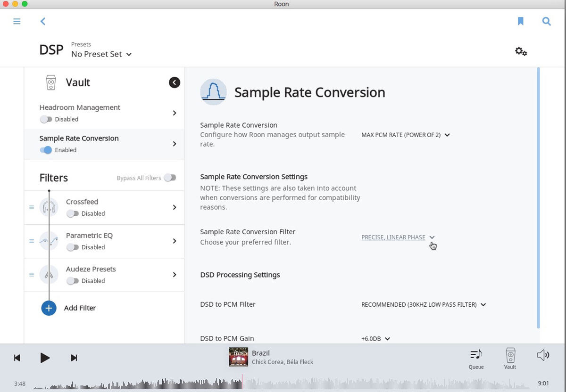The height and width of the screenshot is (392, 566).
Task: Click the Sample Rate Conversion waveform icon
Action: pos(213,91)
